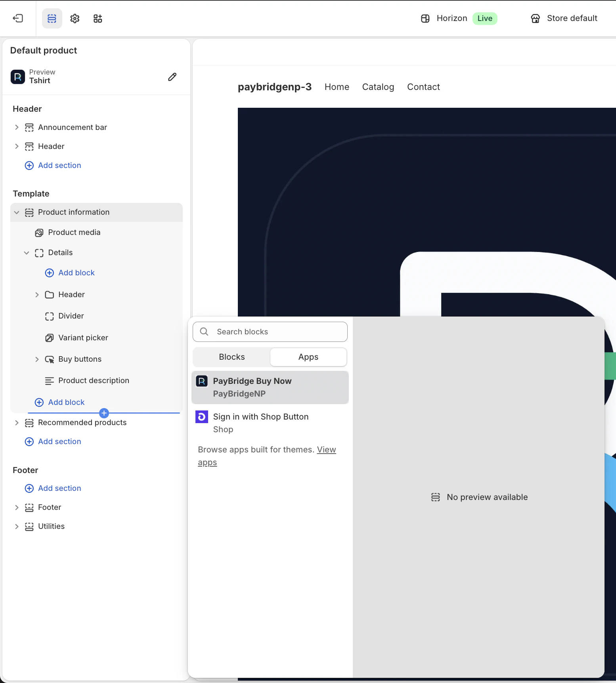Click the search magnifier icon in blocks search
The width and height of the screenshot is (616, 683).
point(204,332)
